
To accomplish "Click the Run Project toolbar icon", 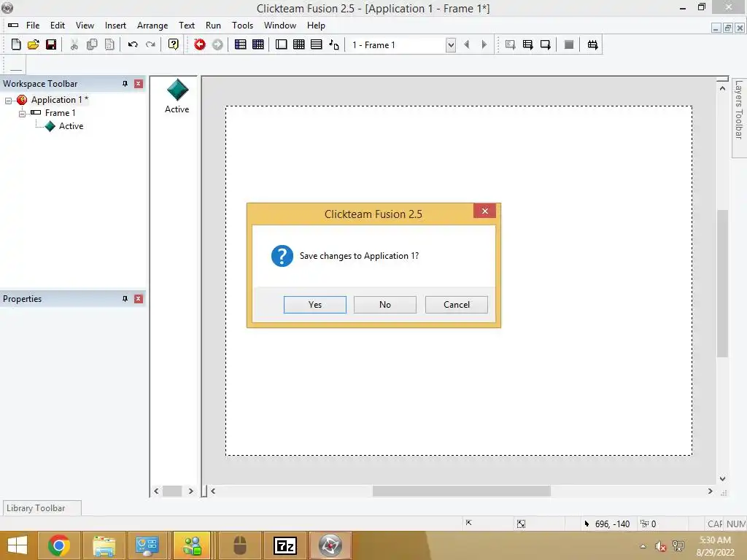I will coord(510,44).
